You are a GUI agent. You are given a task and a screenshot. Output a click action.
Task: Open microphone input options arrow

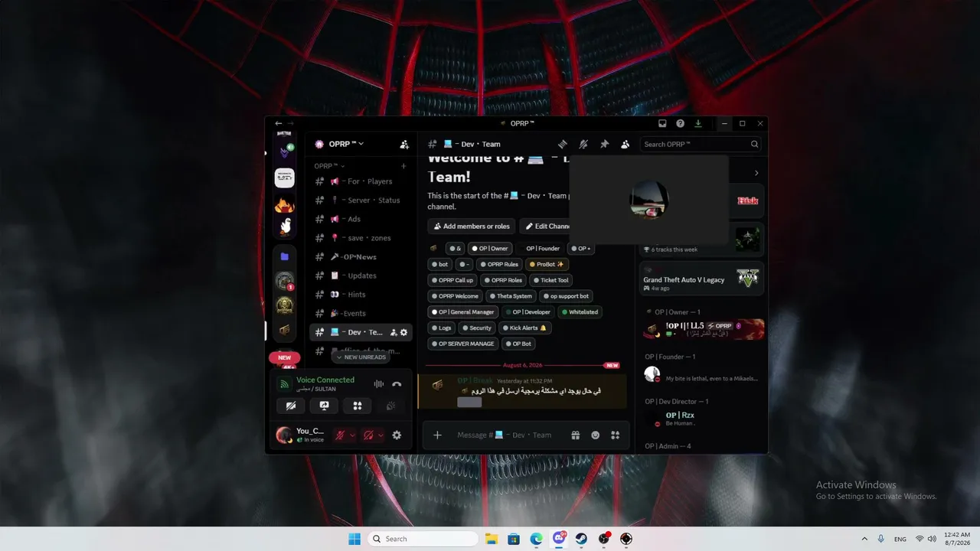coord(352,435)
